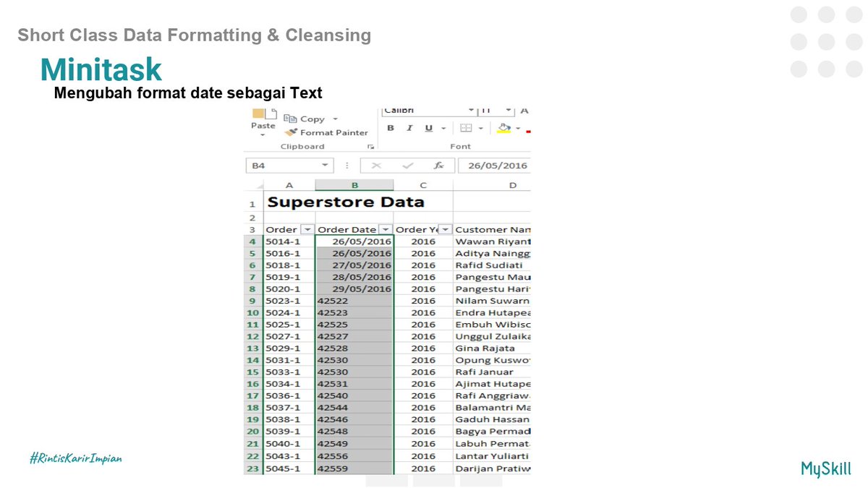Image resolution: width=868 pixels, height=488 pixels.
Task: Open the Order column filter dropdown
Action: (x=307, y=230)
